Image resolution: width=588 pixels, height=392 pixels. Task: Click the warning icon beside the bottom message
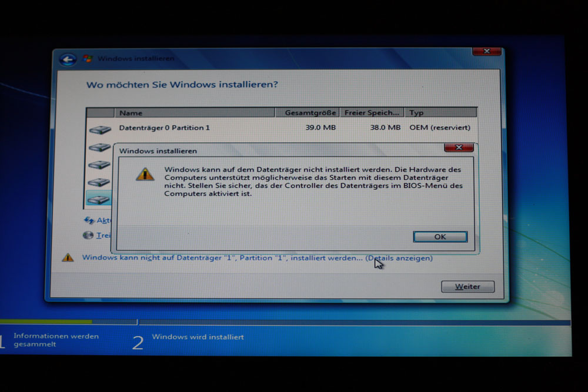click(x=68, y=257)
